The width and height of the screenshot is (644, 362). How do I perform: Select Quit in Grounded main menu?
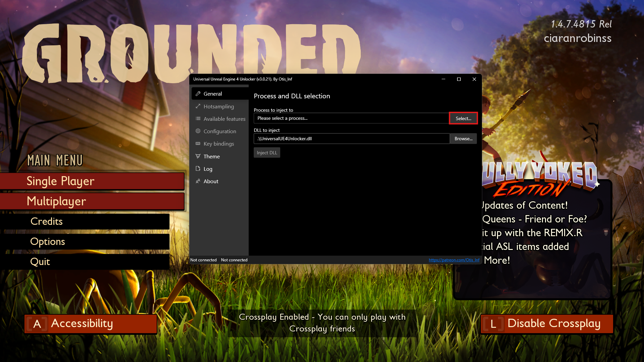pyautogui.click(x=85, y=262)
